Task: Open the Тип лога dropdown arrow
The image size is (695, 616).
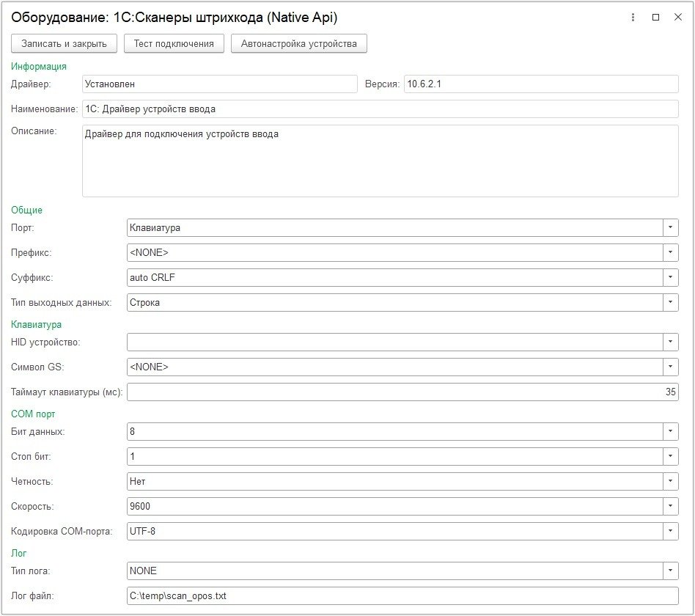Action: [670, 571]
